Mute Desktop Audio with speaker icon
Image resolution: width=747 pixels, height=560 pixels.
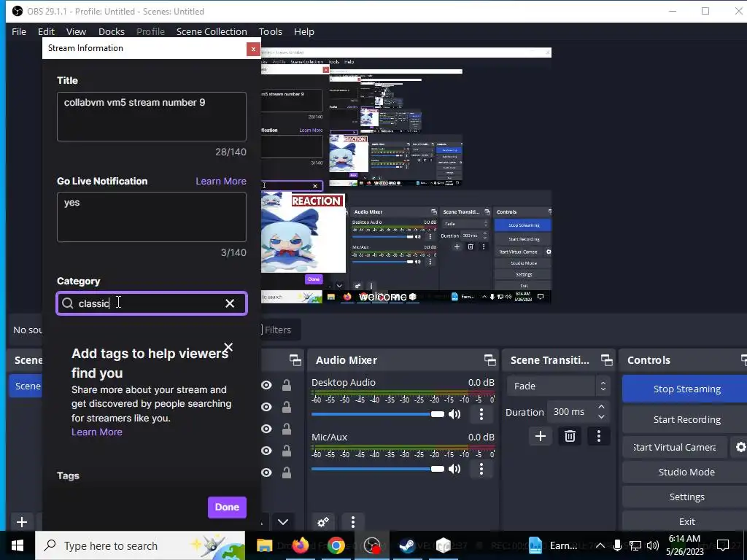(454, 414)
